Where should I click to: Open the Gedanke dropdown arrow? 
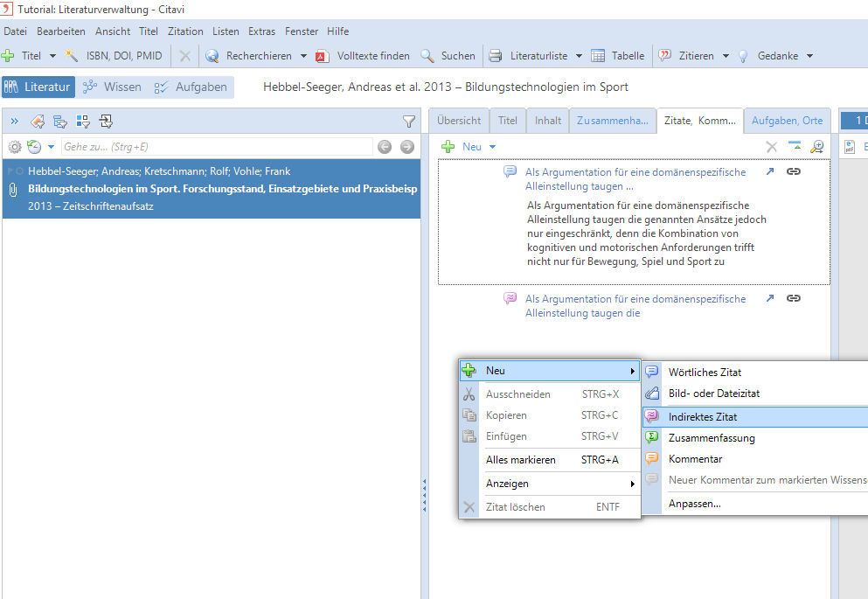pyautogui.click(x=809, y=56)
